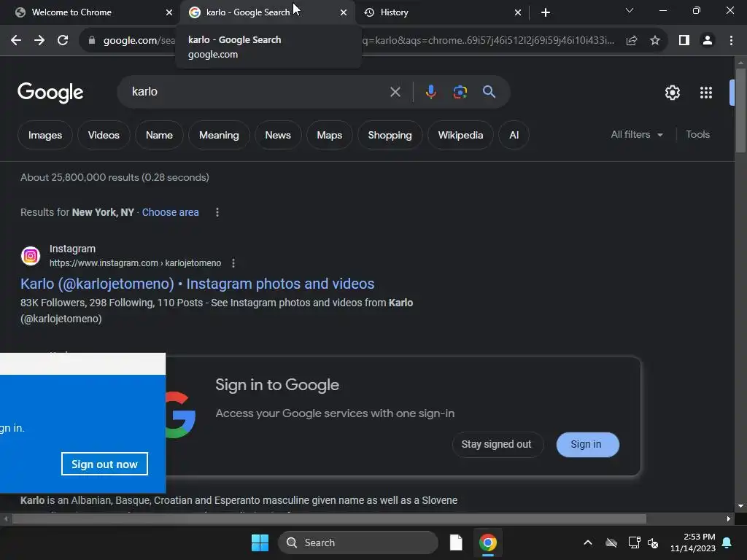This screenshot has width=747, height=560.
Task: Click the Chrome icon in the taskbar
Action: pos(488,542)
